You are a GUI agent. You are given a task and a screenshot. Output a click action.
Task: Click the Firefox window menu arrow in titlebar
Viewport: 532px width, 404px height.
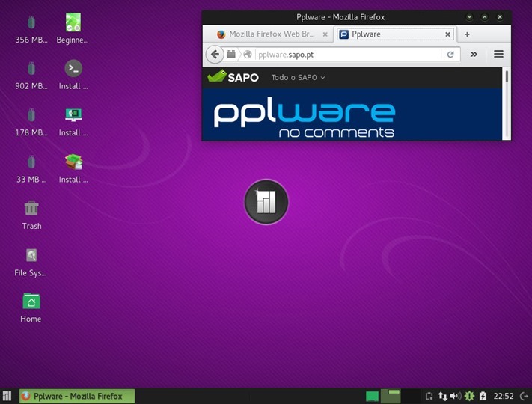coord(470,17)
